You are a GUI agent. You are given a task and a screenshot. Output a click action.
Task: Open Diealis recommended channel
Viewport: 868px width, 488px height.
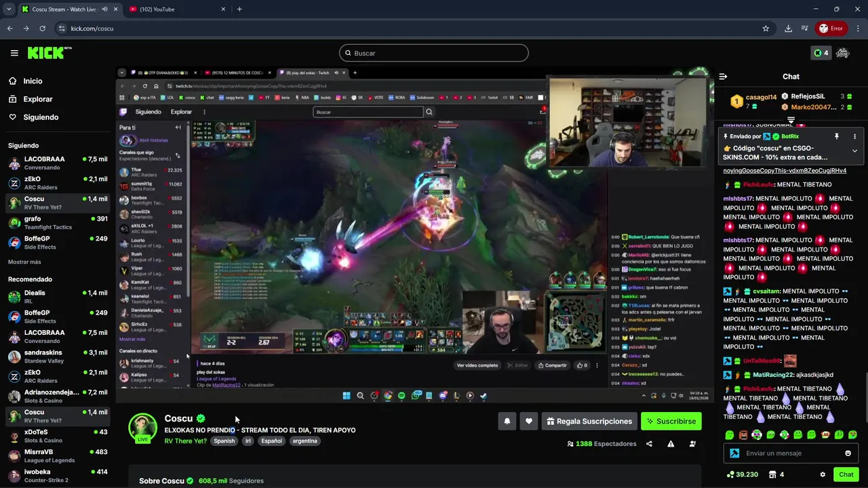pos(58,297)
